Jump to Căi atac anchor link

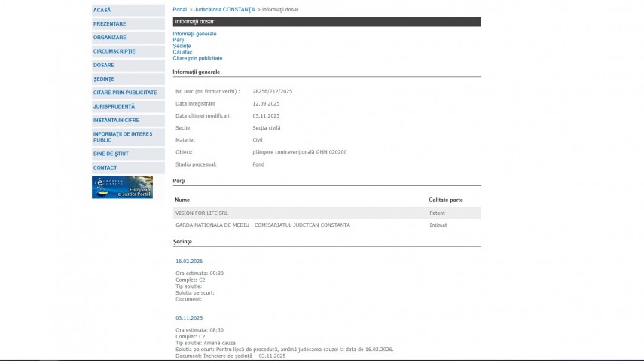pyautogui.click(x=183, y=52)
